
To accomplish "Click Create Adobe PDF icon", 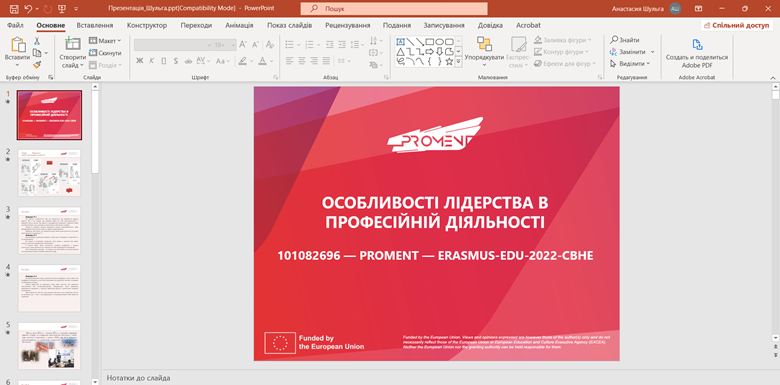I will point(697,44).
